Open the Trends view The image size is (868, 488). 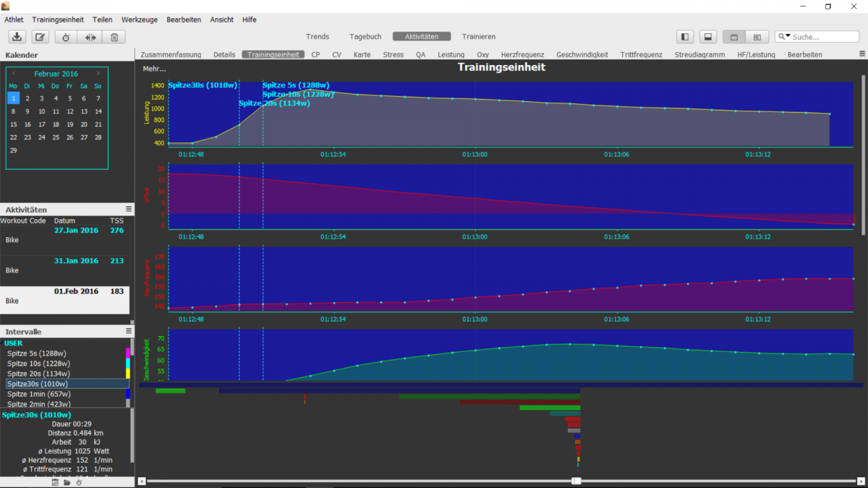pos(318,37)
